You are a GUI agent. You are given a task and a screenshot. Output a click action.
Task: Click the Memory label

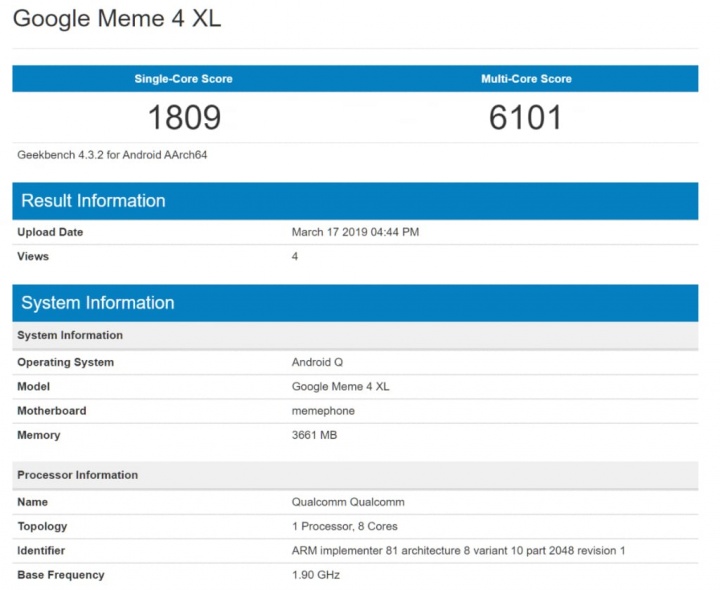39,435
